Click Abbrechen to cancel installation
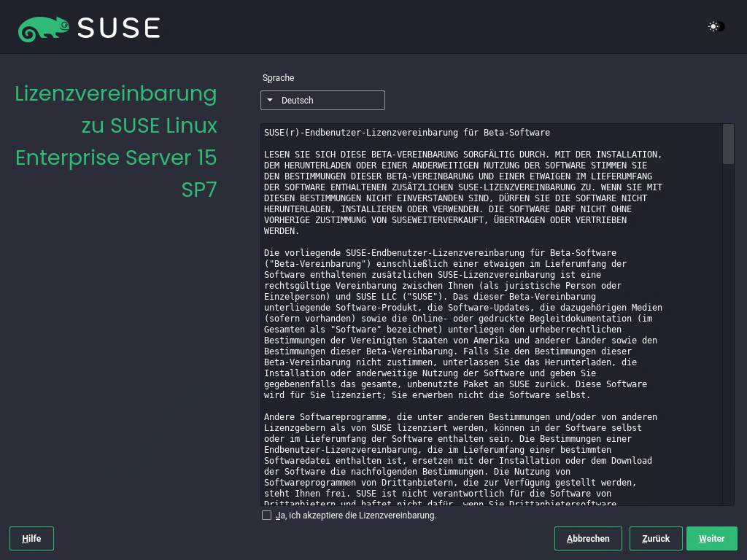This screenshot has width=747, height=560. pos(588,539)
